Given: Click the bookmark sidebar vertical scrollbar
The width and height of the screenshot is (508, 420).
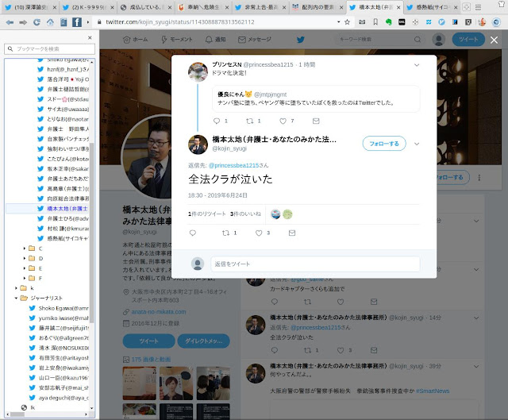Looking at the screenshot, I should click(x=92, y=233).
